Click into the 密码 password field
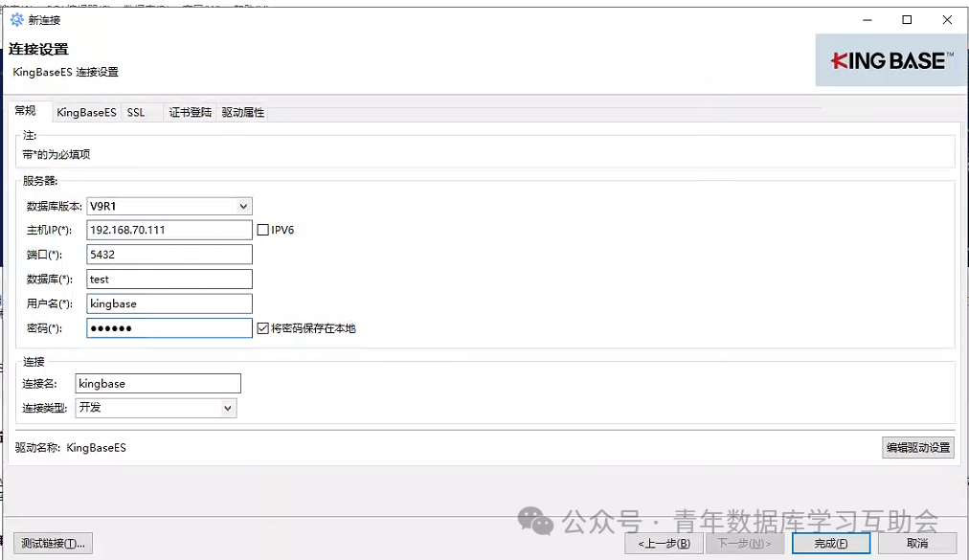The height and width of the screenshot is (560, 969). click(169, 328)
